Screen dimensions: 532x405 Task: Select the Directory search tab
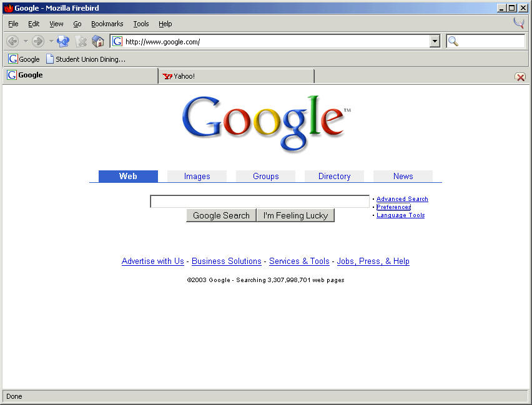click(x=335, y=177)
